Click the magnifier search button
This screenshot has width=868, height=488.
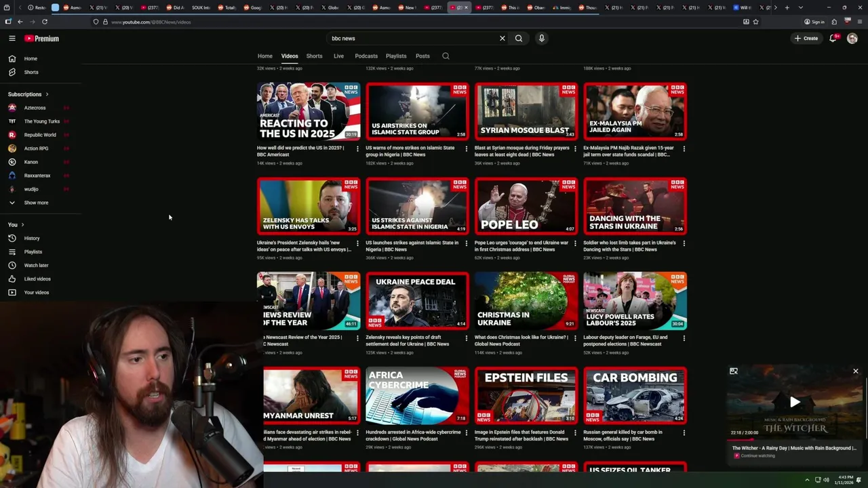pos(519,39)
